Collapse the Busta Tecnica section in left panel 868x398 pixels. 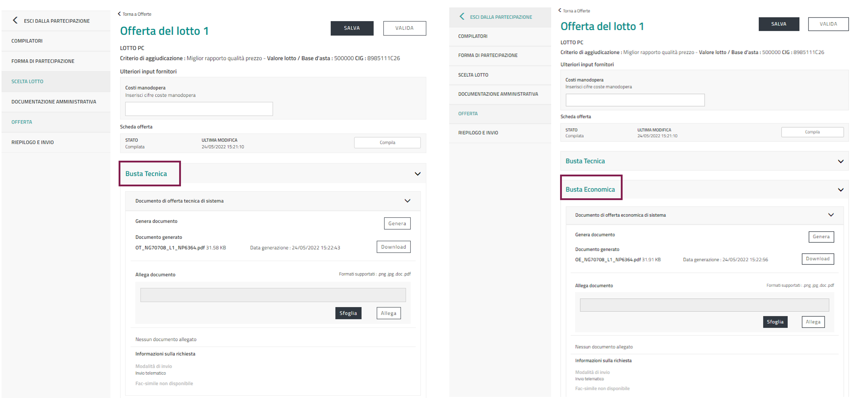(x=417, y=174)
